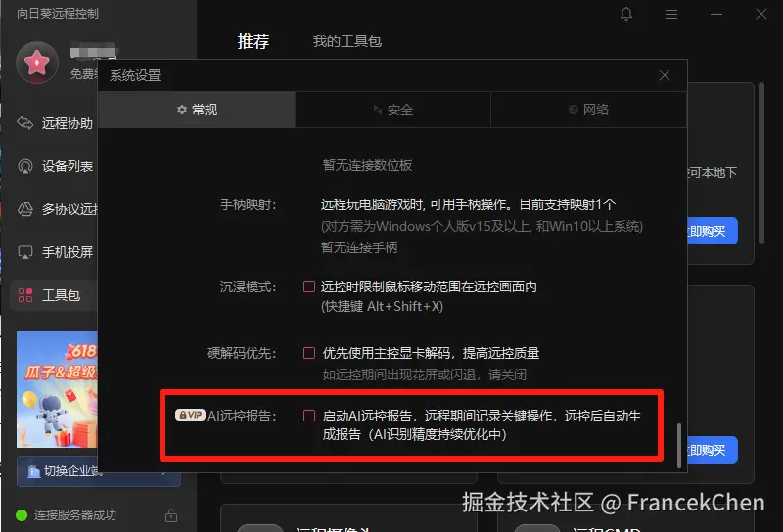Open the 我的工具包 tab
This screenshot has width=783, height=532.
point(347,41)
